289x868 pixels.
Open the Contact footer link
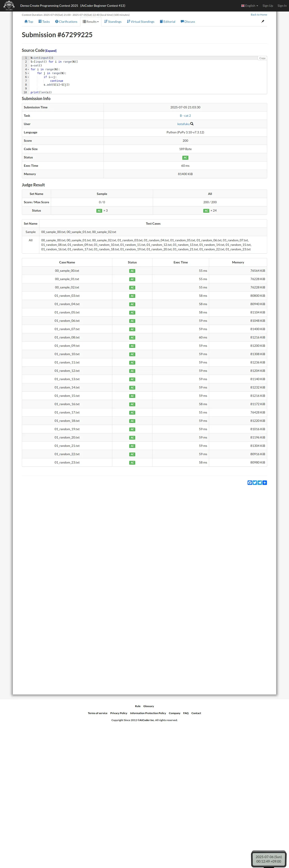coord(196,713)
